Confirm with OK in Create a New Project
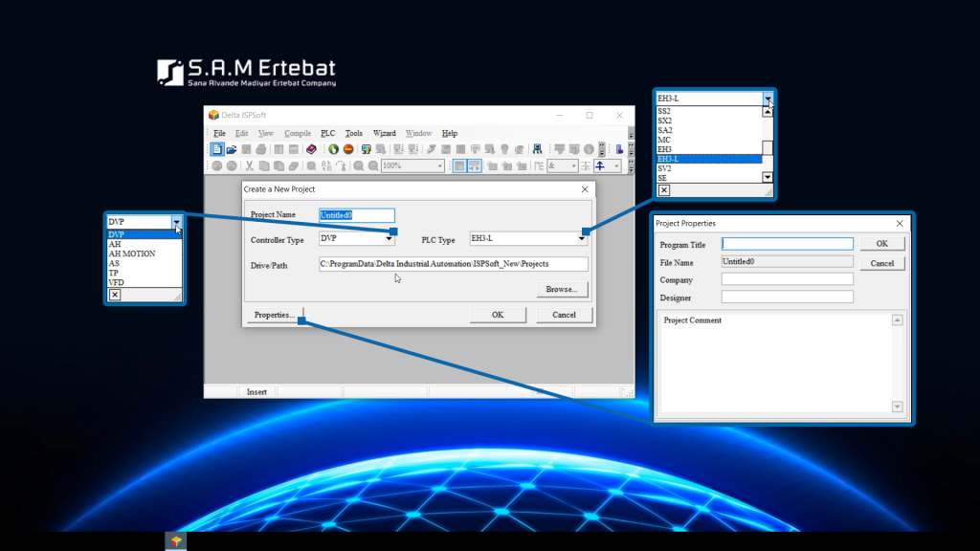Viewport: 980px width, 551px height. pyautogui.click(x=498, y=315)
